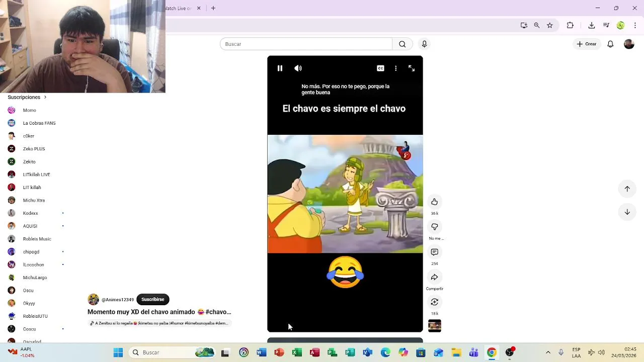The image size is (644, 362).
Task: Open the YouTube account avatar menu
Action: (x=629, y=44)
